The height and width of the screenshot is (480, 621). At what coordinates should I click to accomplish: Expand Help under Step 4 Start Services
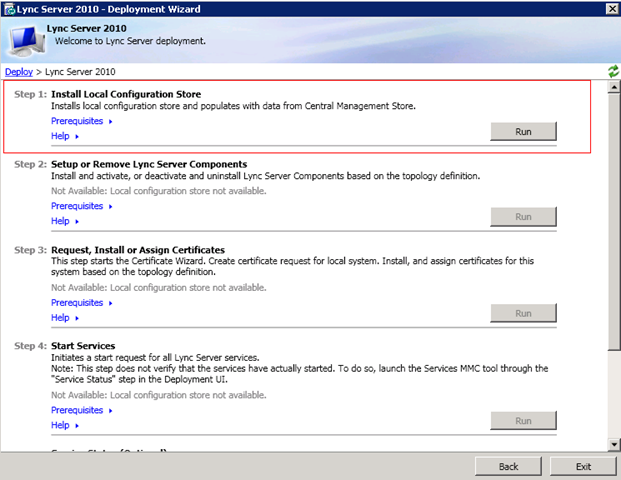[65, 425]
